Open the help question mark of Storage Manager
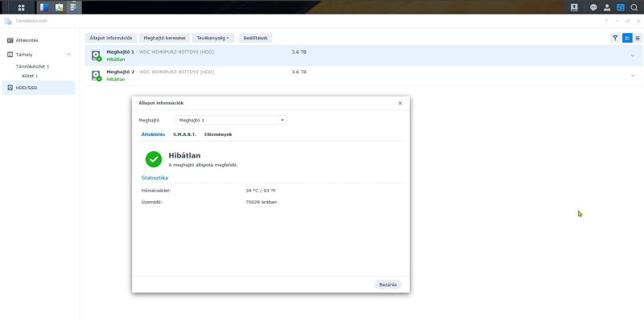 pos(606,21)
